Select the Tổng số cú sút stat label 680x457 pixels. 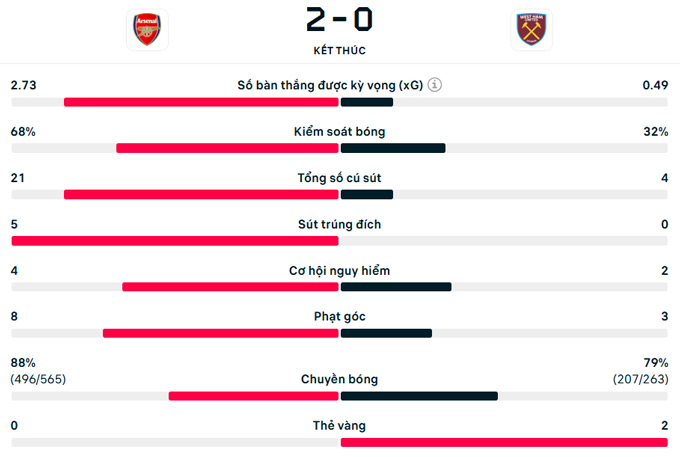click(339, 178)
